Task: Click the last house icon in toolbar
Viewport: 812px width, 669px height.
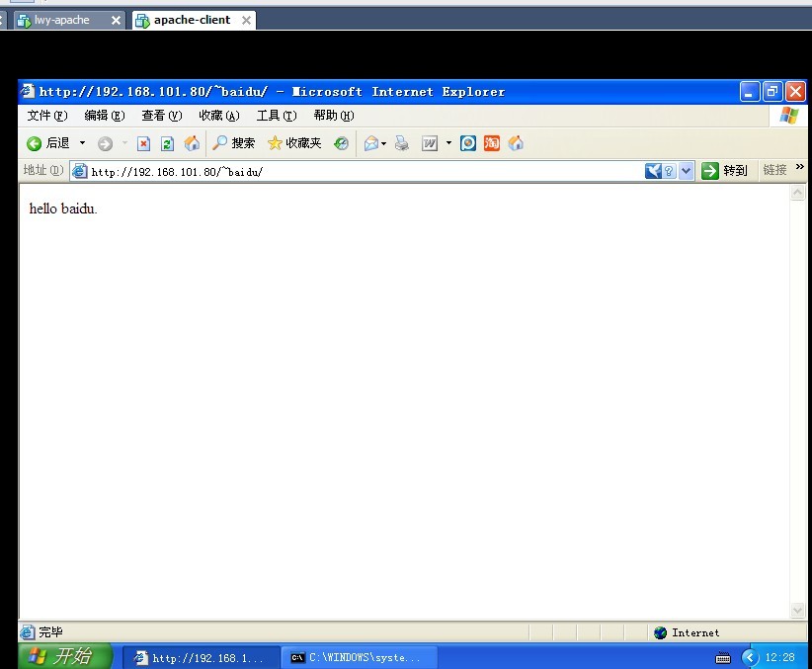Action: (516, 143)
